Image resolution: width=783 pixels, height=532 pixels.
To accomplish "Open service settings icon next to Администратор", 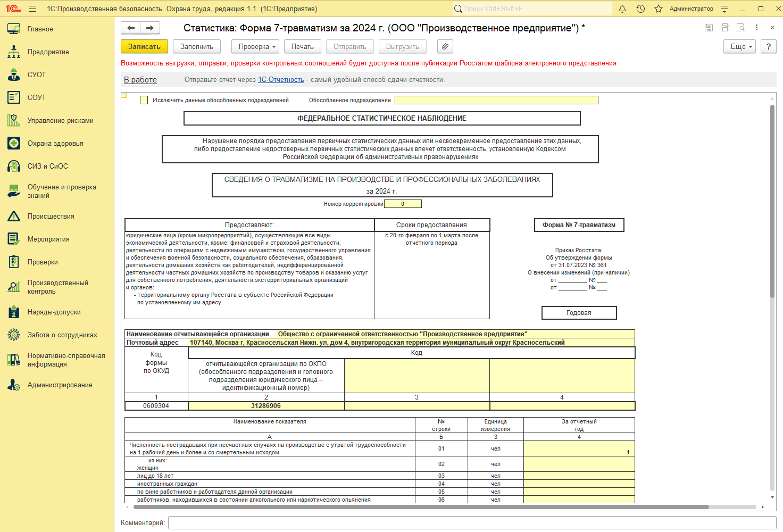I will 724,9.
